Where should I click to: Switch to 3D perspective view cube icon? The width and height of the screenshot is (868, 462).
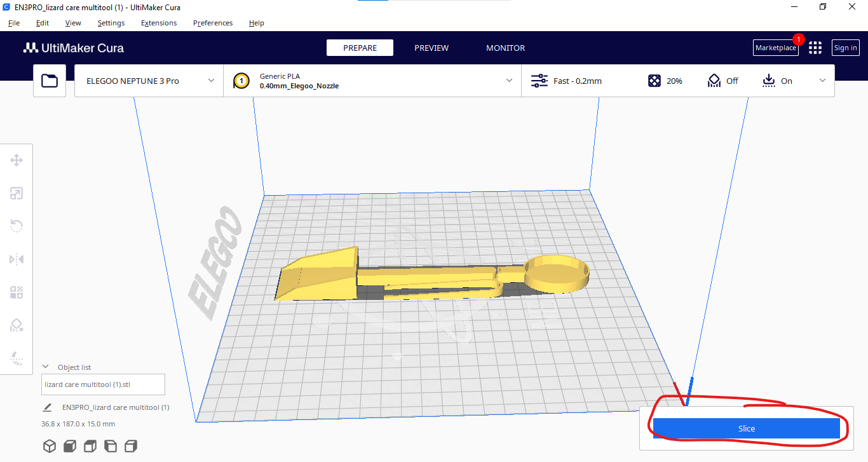tap(50, 445)
